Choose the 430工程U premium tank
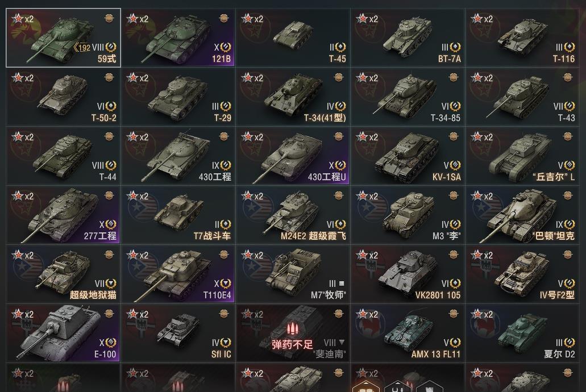Viewport: 586px width, 392px height. click(x=293, y=156)
